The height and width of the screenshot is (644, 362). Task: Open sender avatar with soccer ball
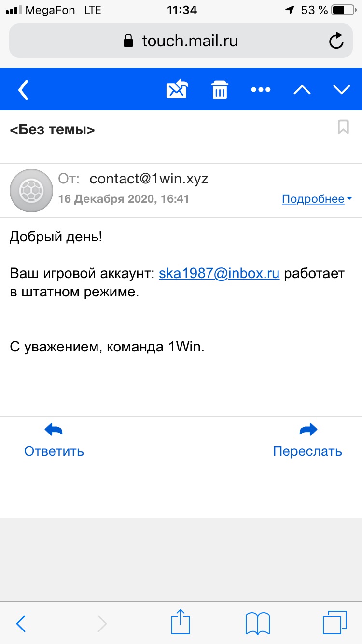click(32, 191)
